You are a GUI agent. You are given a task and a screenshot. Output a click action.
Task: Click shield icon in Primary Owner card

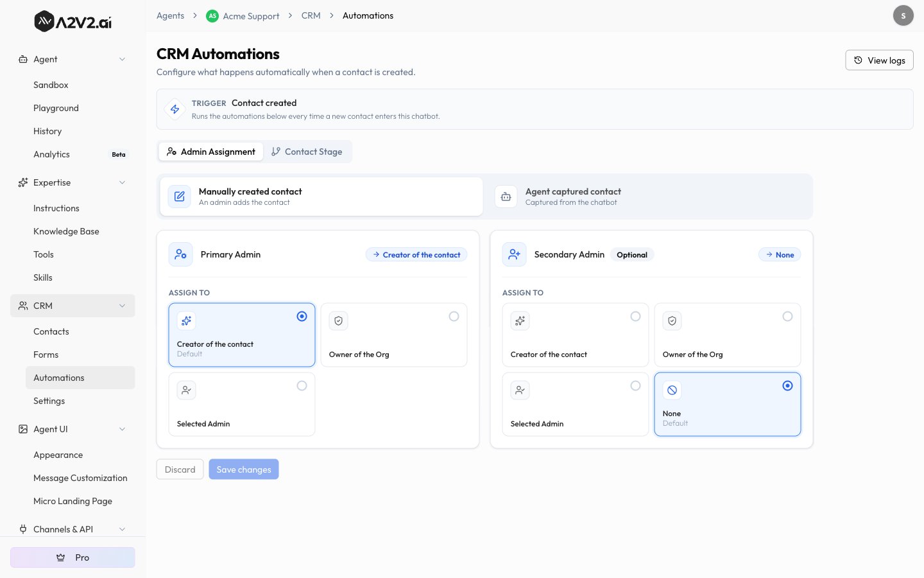point(339,320)
